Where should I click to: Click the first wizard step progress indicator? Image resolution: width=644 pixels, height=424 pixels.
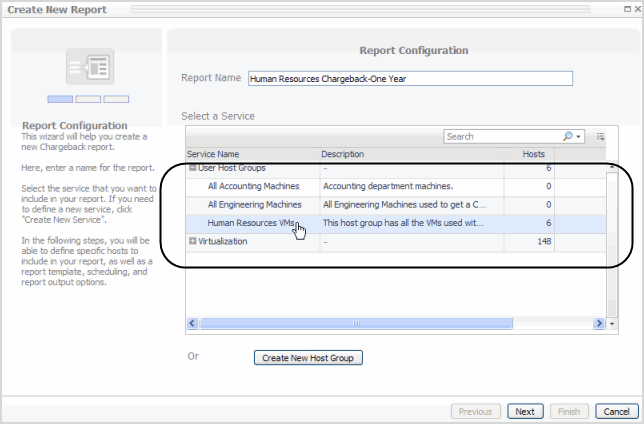(x=60, y=99)
